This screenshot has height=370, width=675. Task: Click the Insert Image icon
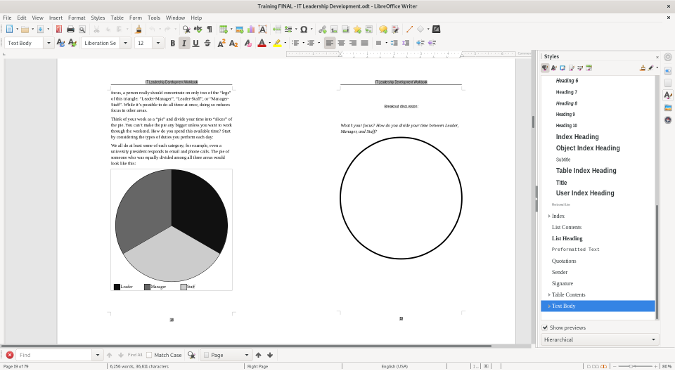239,29
